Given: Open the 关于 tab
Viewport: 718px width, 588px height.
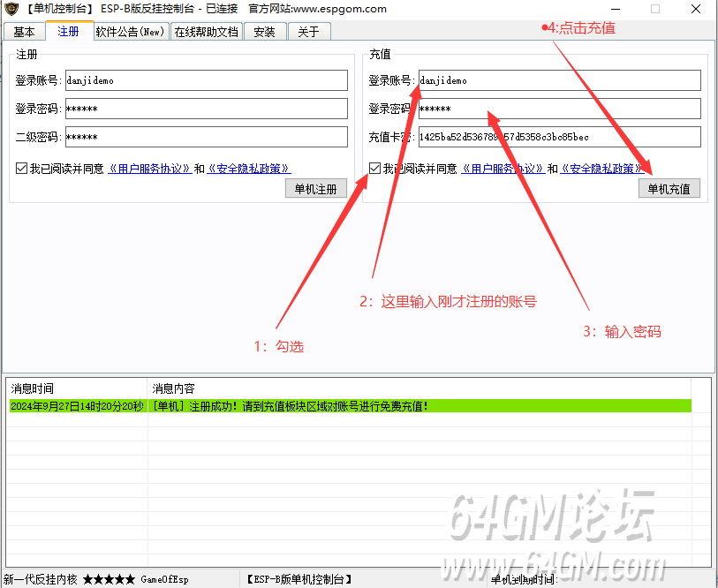Looking at the screenshot, I should (x=308, y=32).
